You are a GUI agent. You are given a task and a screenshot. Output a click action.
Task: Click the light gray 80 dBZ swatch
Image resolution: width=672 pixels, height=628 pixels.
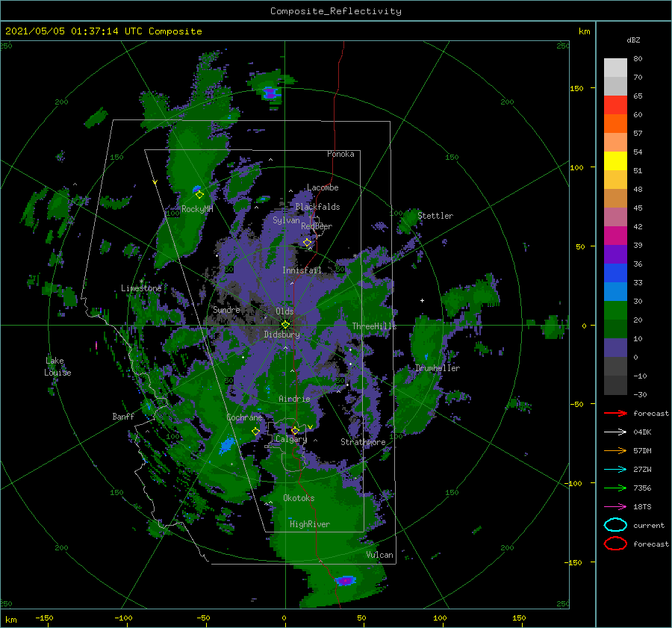pos(615,67)
